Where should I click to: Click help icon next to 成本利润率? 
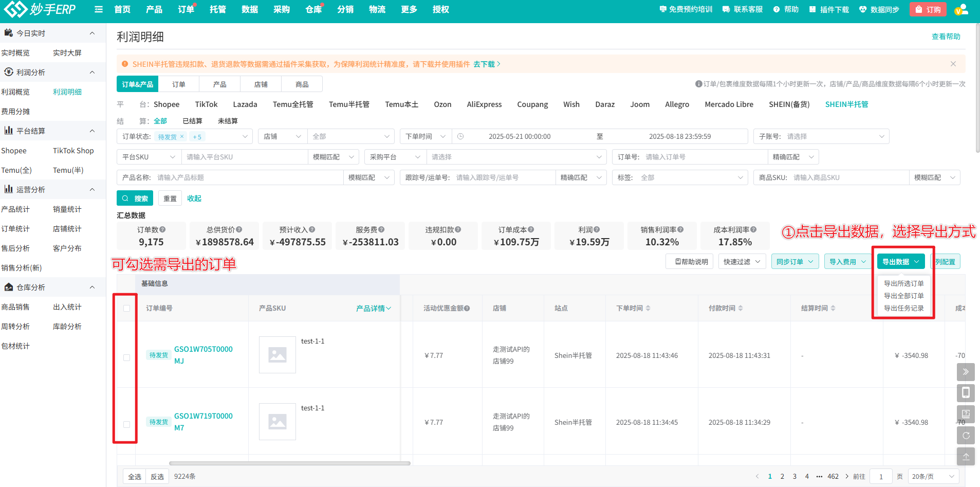[753, 230]
